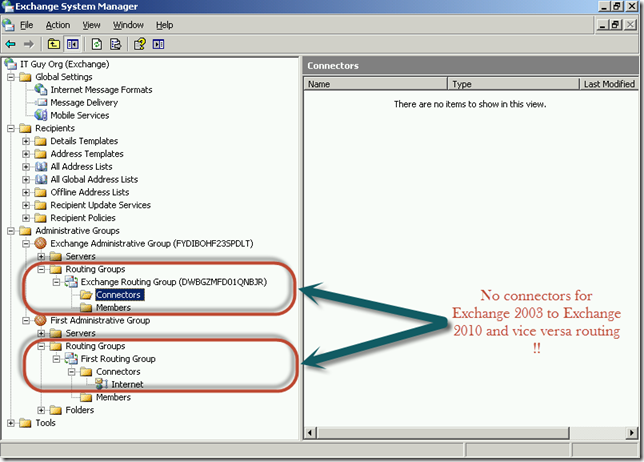Image resolution: width=644 pixels, height=462 pixels.
Task: Open the Action menu
Action: click(58, 25)
